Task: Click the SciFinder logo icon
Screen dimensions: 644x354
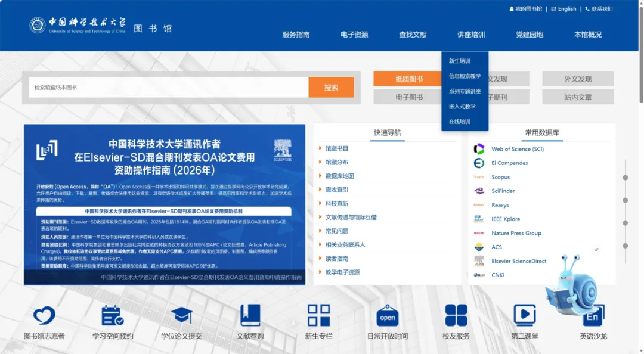Action: point(479,191)
